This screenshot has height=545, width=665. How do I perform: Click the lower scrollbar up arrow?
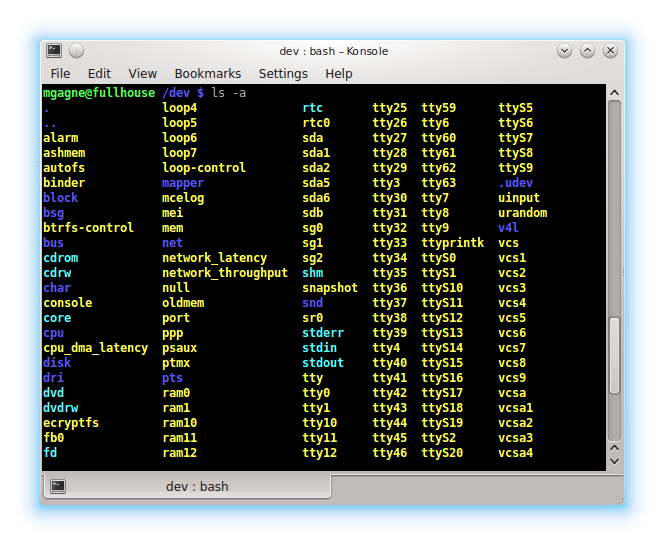tap(614, 448)
